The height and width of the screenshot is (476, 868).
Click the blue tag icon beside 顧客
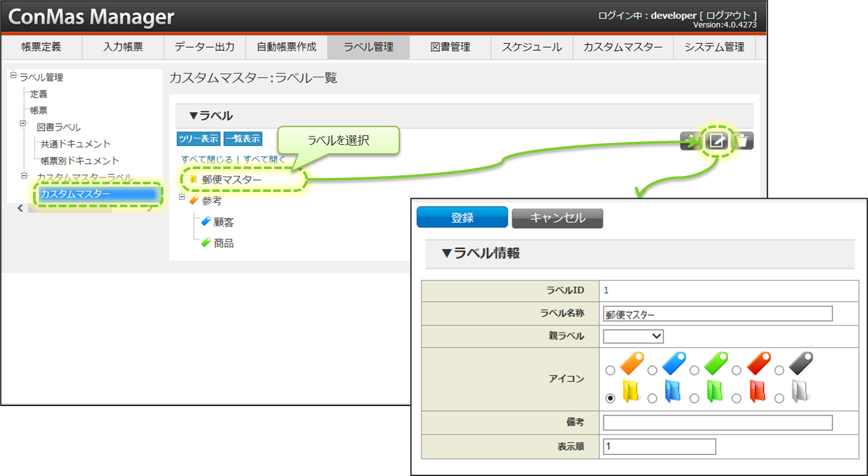[x=205, y=222]
